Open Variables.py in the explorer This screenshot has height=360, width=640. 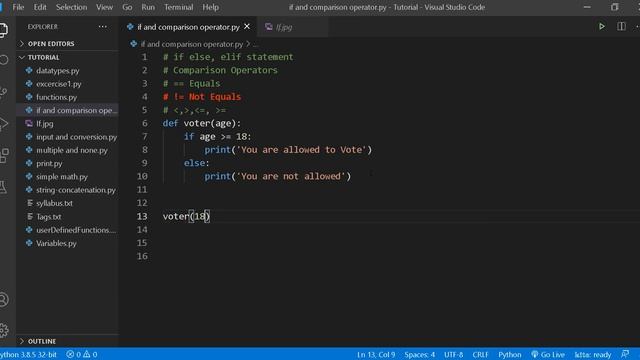coord(67,243)
